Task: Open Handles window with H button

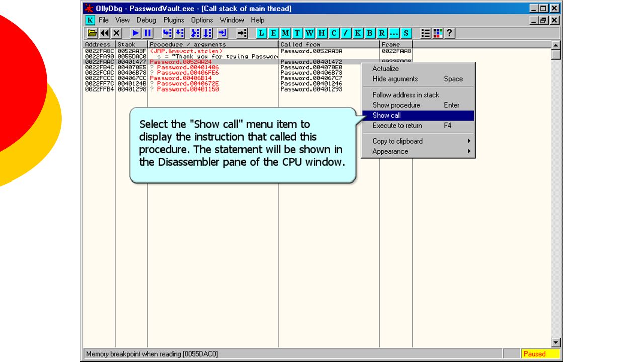Action: [x=322, y=33]
